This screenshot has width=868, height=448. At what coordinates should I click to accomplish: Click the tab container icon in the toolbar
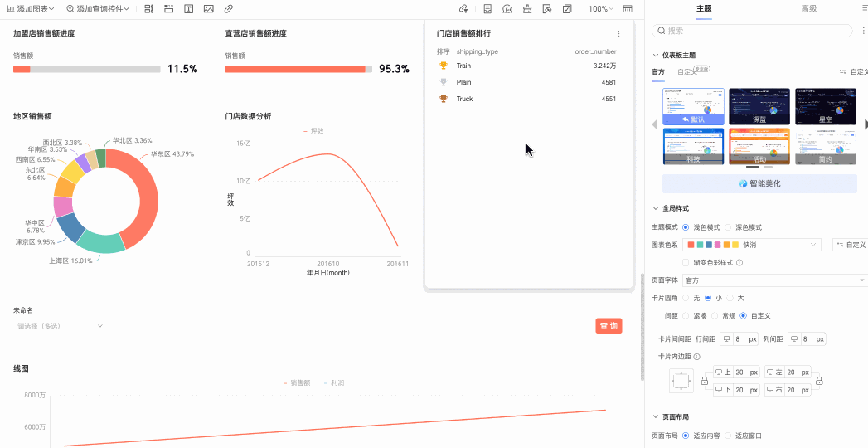(169, 9)
